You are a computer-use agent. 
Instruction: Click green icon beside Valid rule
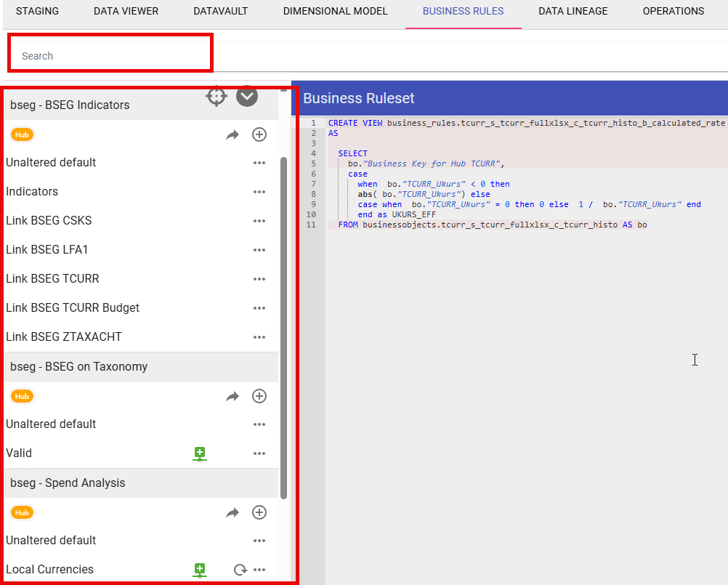coord(200,453)
